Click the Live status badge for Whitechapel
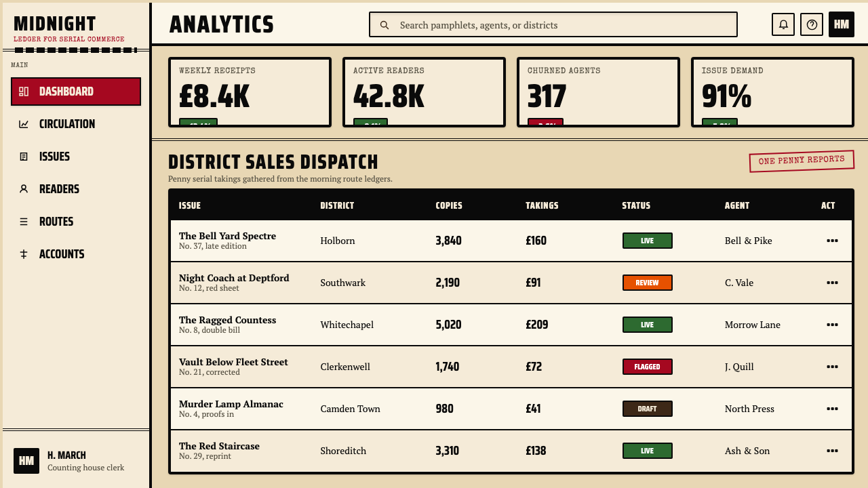The image size is (868, 488). point(648,325)
